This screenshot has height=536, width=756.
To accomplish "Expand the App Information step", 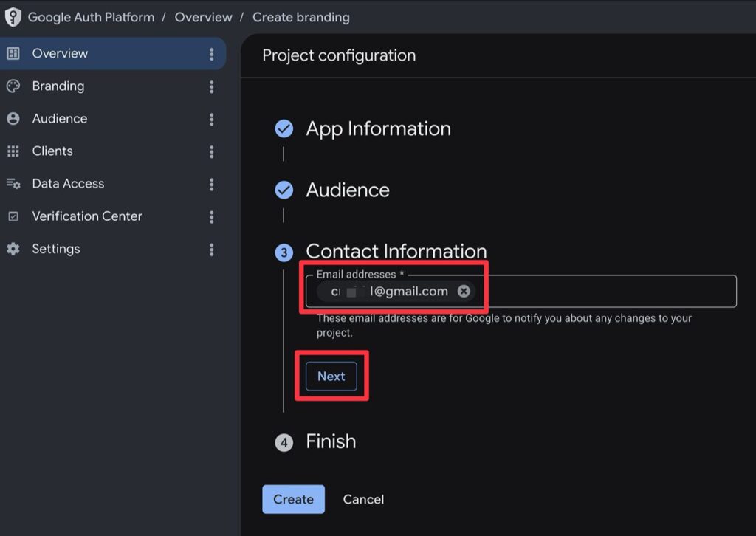I will click(379, 128).
